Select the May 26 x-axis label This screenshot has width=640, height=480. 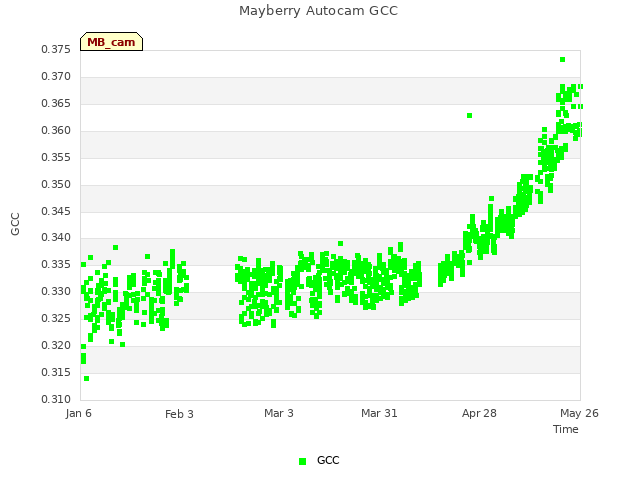(x=579, y=413)
